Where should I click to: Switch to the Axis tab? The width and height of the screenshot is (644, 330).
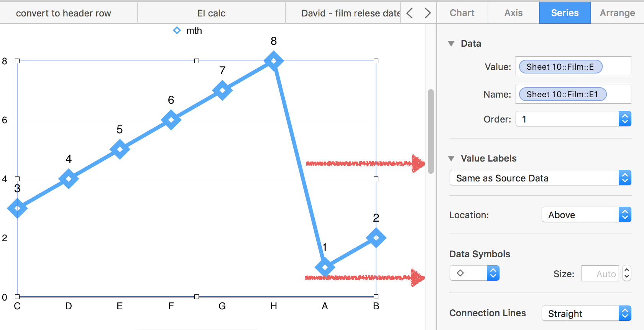(513, 13)
